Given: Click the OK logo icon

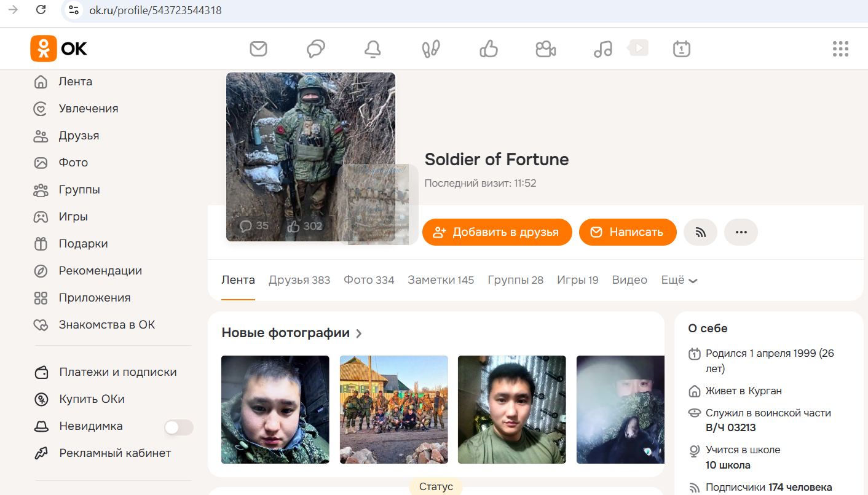Looking at the screenshot, I should click(x=43, y=49).
